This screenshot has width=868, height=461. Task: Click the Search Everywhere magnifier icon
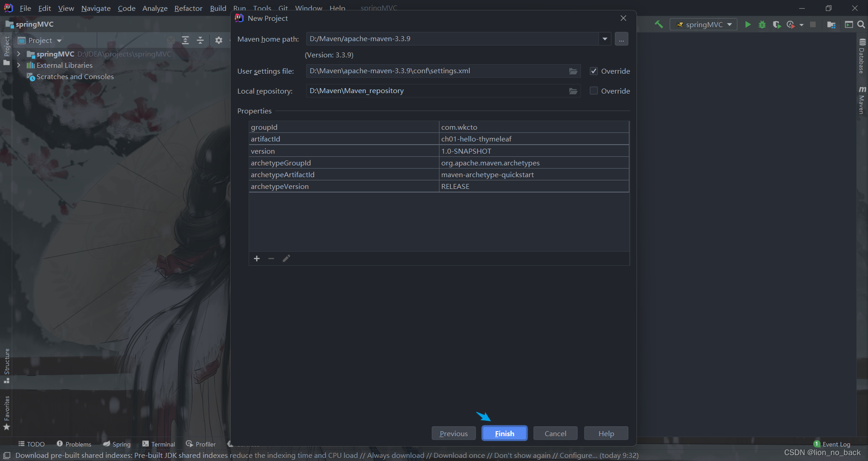[x=861, y=24]
